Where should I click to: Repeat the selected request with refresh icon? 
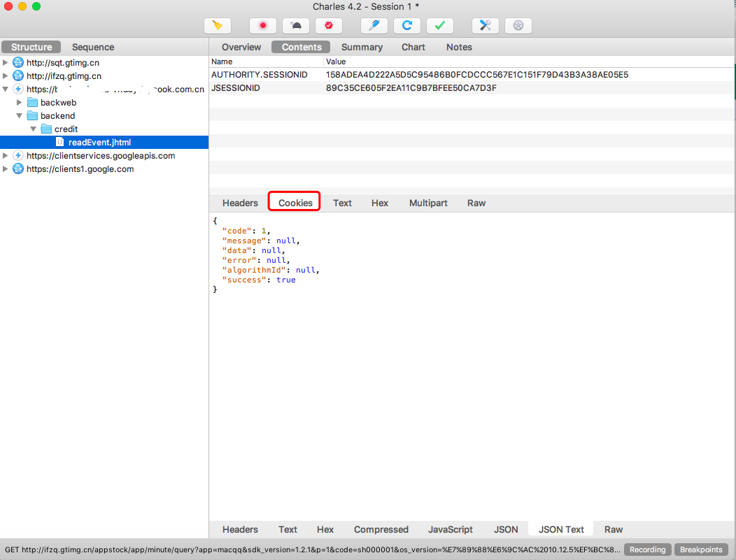[407, 25]
